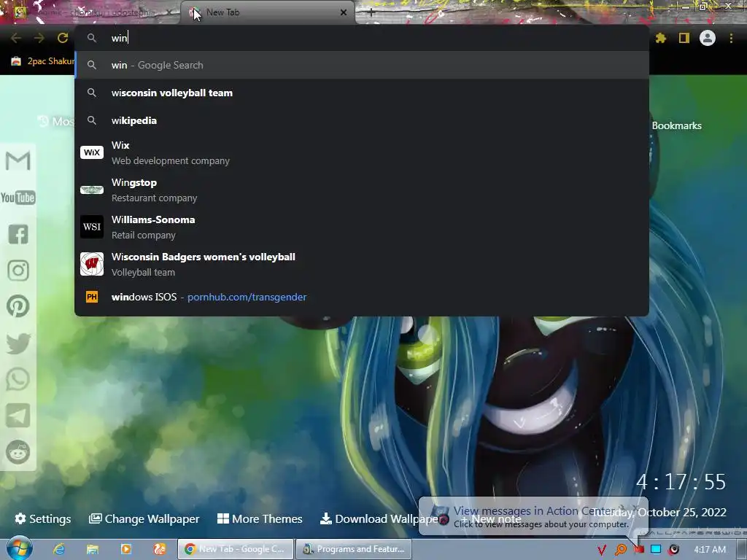Open the orange taskbar app icon
Viewport: 747px width, 560px height.
point(160,549)
